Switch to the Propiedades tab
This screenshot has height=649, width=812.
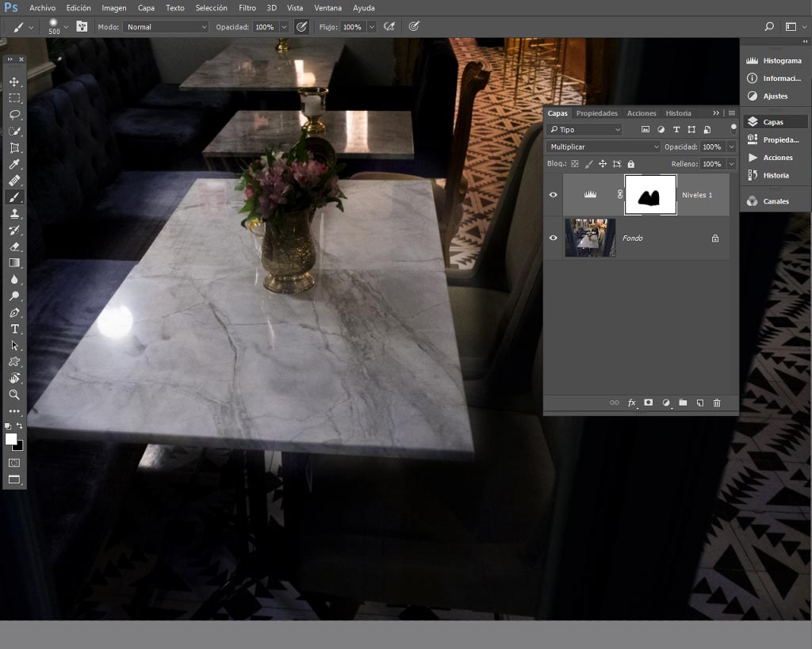(x=596, y=113)
